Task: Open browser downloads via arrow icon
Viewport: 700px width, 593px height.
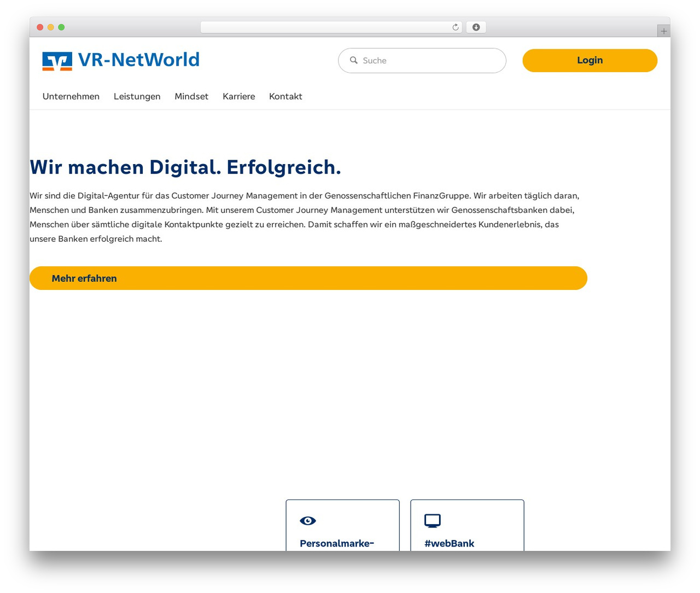Action: 476,27
